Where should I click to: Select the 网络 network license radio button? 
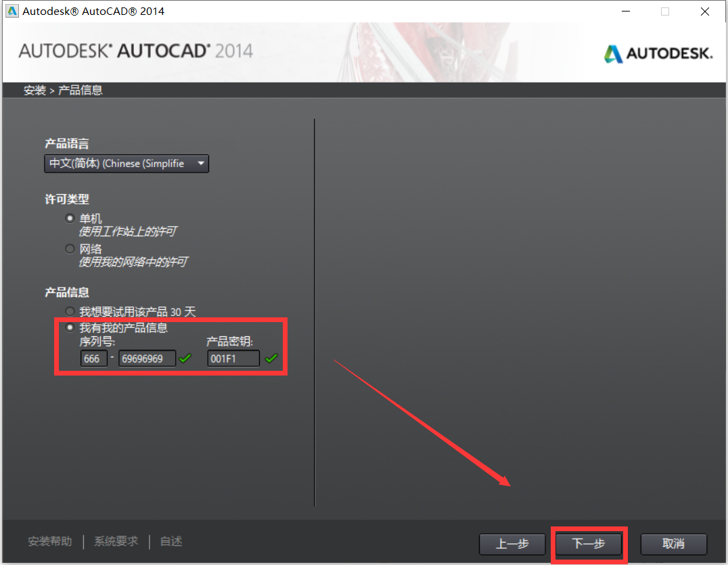[x=70, y=249]
